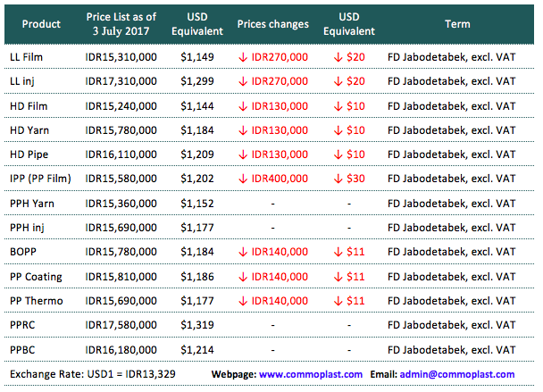Click the Term column header
543x392 pixels.
coord(451,24)
